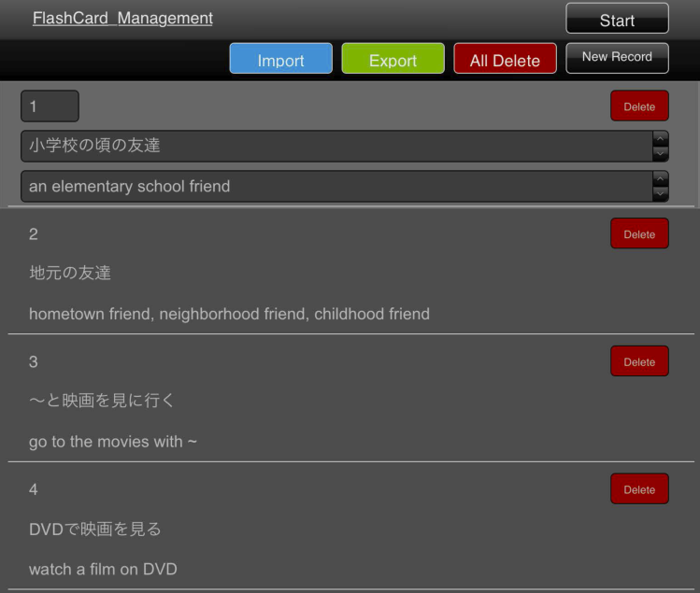
Task: Click down arrow on elementary school friend field
Action: point(660,193)
